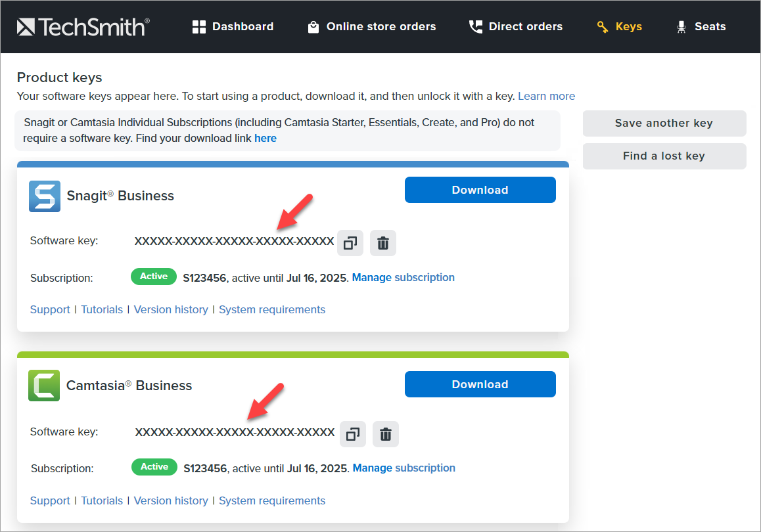Click the Snagit Business product icon
The height and width of the screenshot is (532, 761).
click(45, 196)
